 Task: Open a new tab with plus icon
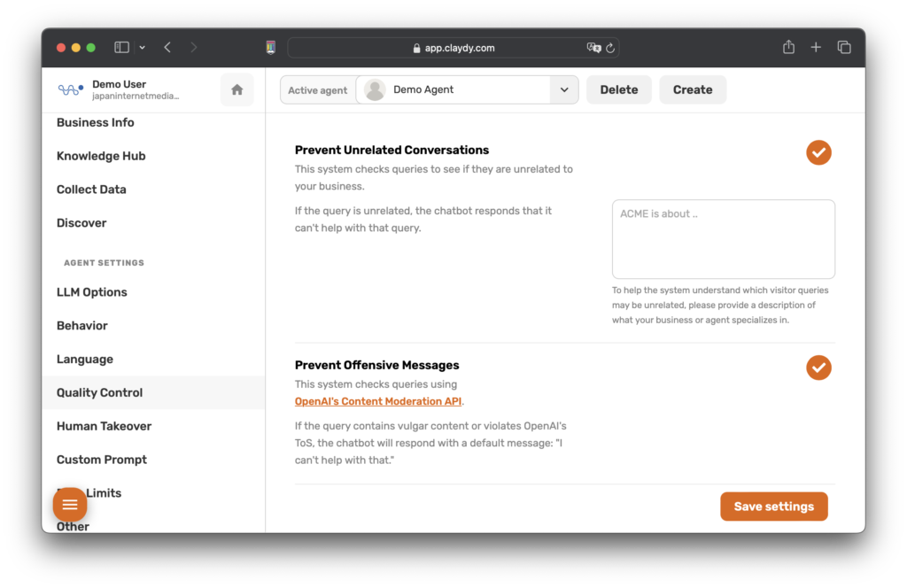tap(816, 48)
